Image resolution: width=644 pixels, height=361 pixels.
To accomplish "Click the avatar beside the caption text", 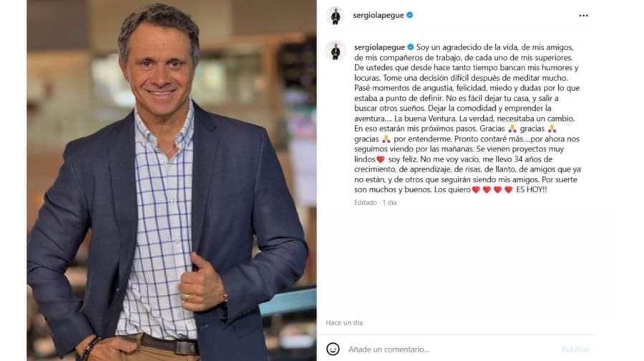I will click(x=336, y=51).
